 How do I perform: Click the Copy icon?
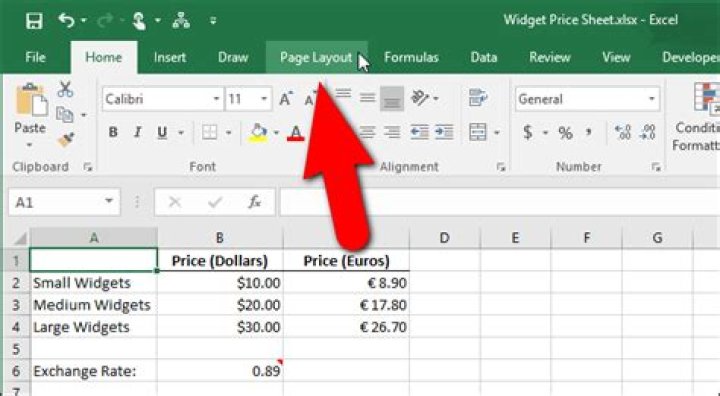tap(65, 114)
